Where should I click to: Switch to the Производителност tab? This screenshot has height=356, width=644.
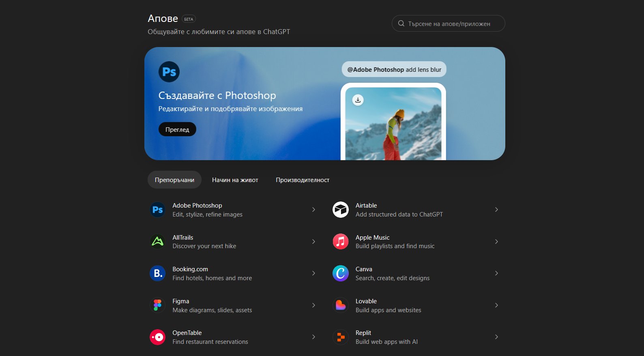point(303,180)
